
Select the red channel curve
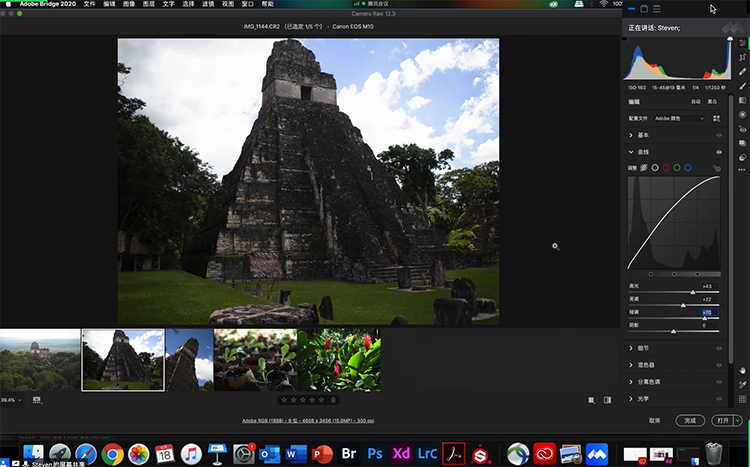click(x=666, y=167)
